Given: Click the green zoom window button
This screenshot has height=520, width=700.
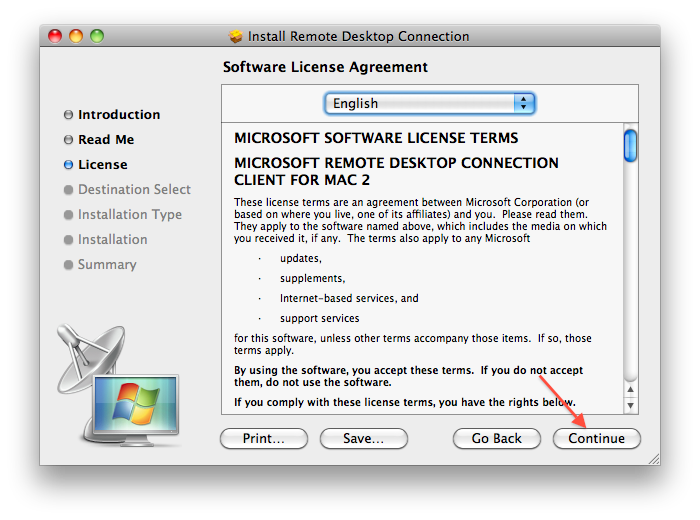Looking at the screenshot, I should (x=97, y=36).
